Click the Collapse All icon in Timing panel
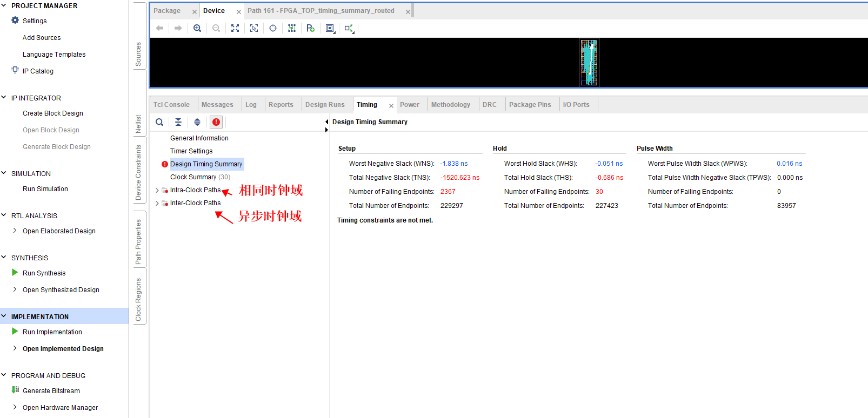Screen dimensions: 868x418 tap(178, 122)
